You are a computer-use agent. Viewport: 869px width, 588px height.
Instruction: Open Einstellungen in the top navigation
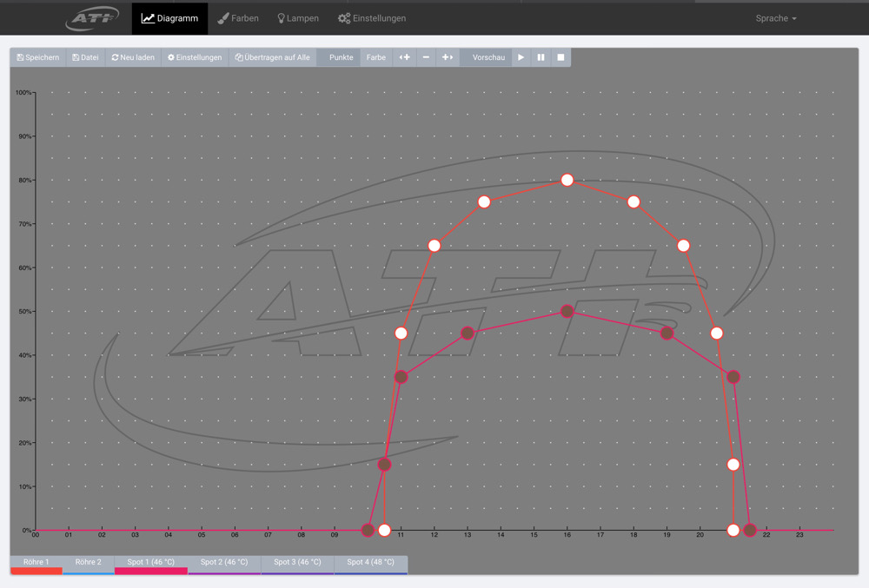click(x=372, y=18)
